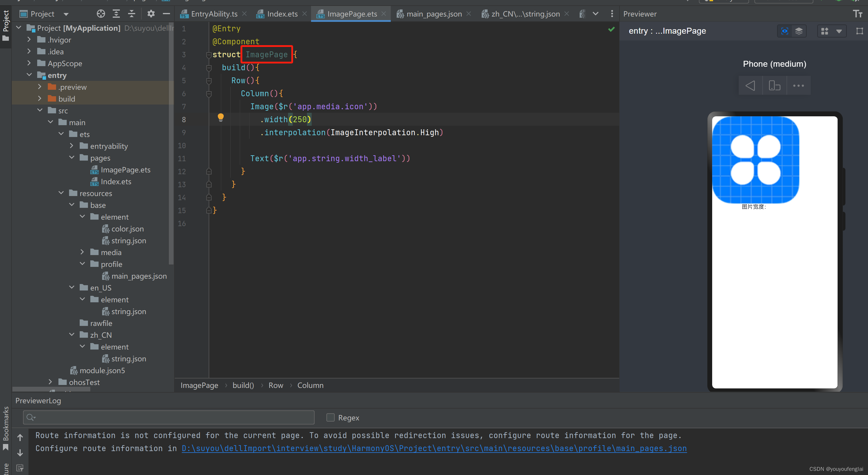Close the zh_CN string.json tab
The height and width of the screenshot is (475, 868).
pyautogui.click(x=566, y=14)
